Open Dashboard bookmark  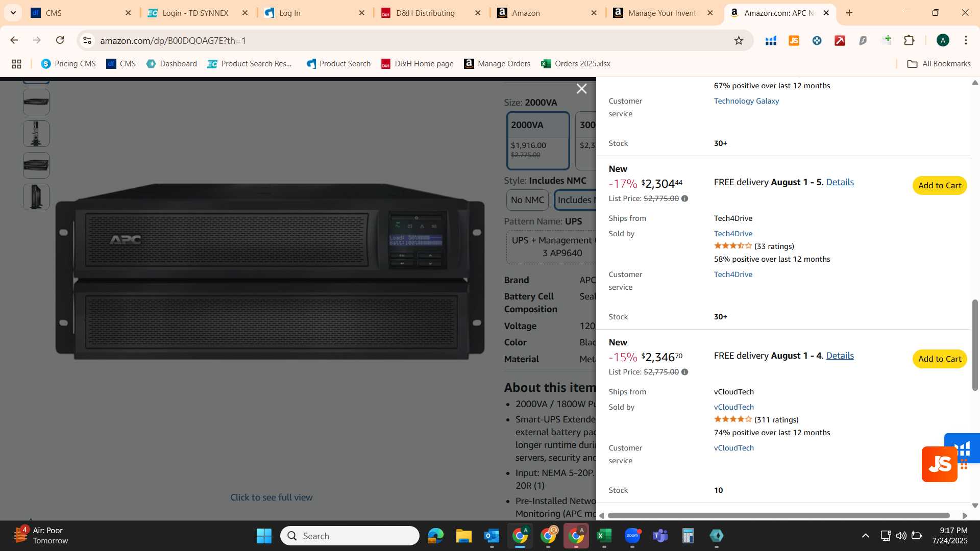pyautogui.click(x=171, y=64)
